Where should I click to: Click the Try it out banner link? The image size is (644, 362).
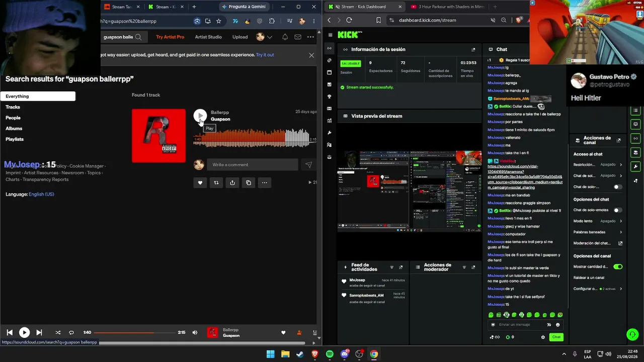point(265,55)
